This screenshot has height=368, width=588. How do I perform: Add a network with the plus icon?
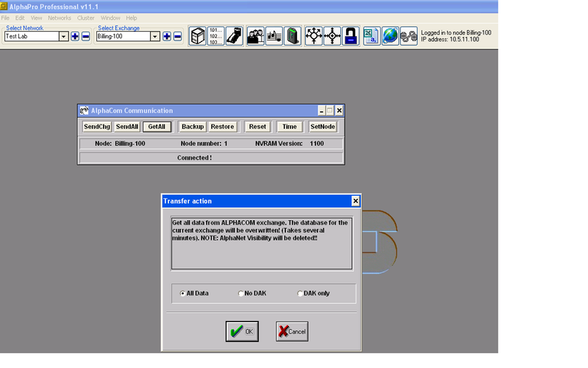click(75, 36)
